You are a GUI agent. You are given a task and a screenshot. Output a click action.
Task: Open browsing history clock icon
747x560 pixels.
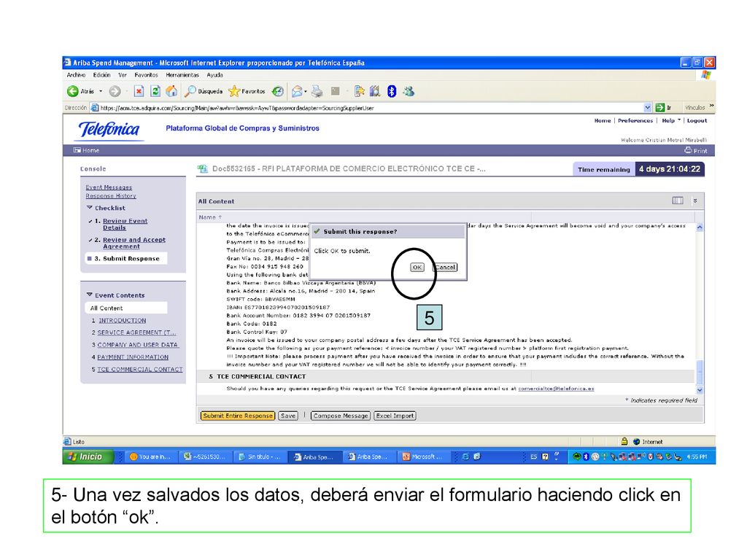pos(278,91)
